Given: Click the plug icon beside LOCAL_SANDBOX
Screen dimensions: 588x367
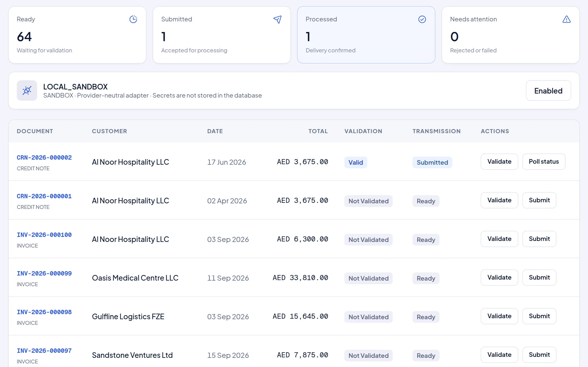Looking at the screenshot, I should (27, 90).
